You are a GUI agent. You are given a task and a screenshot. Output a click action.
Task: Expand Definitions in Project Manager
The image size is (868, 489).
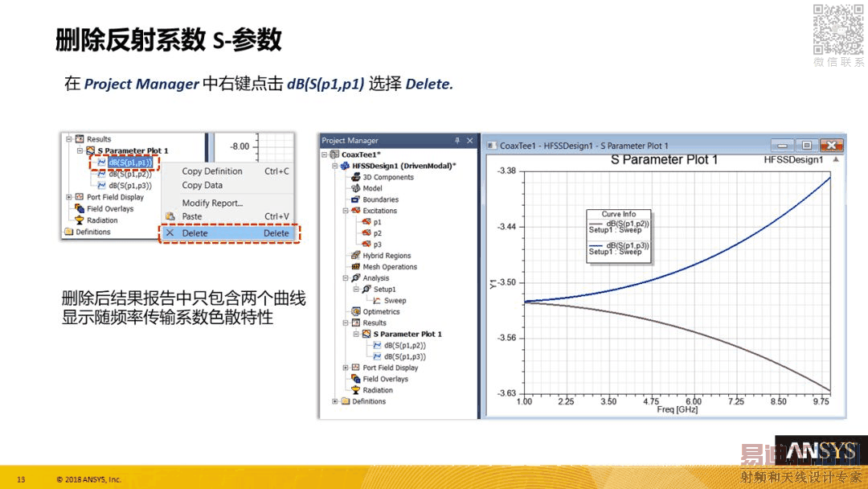point(335,401)
